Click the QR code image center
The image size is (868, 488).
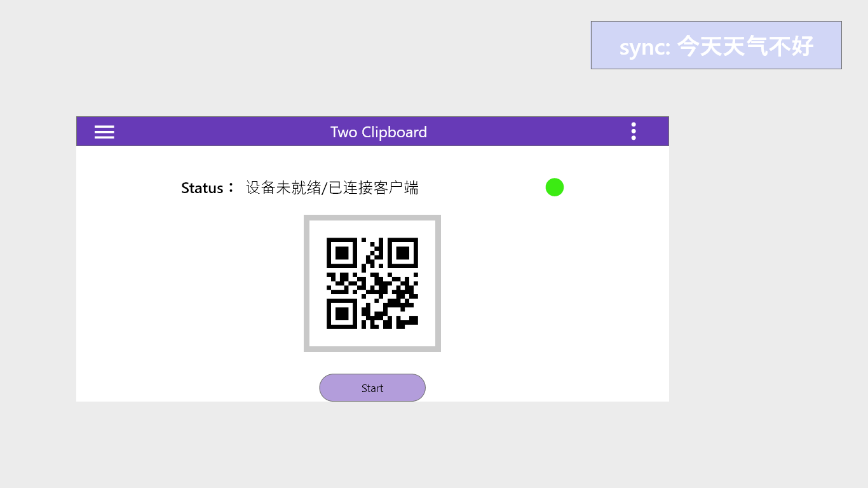[x=372, y=283]
